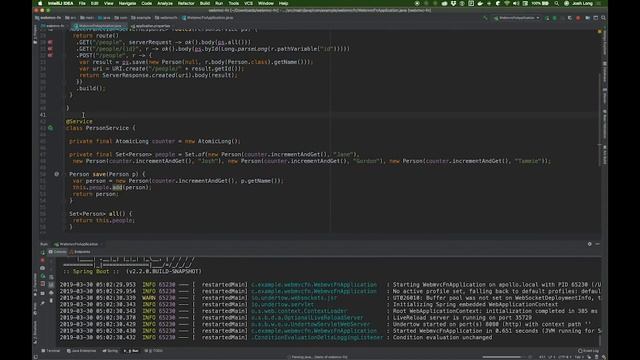Image resolution: width=640 pixels, height=360 pixels.
Task: Open the run configuration dropdown
Action: pos(516,18)
